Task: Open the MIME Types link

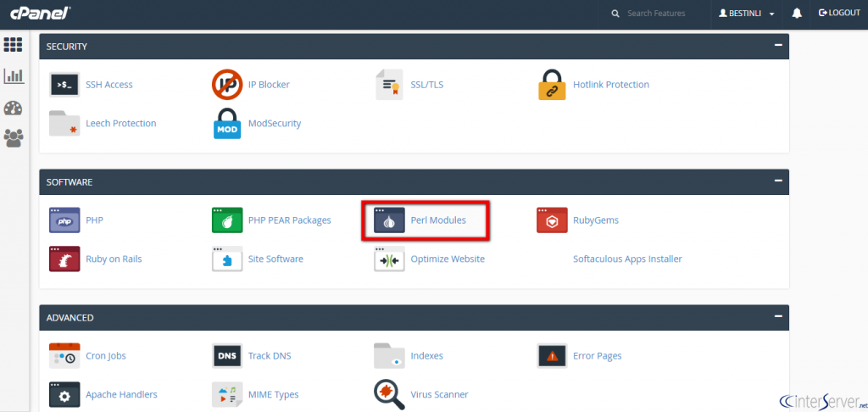Action: coord(274,394)
